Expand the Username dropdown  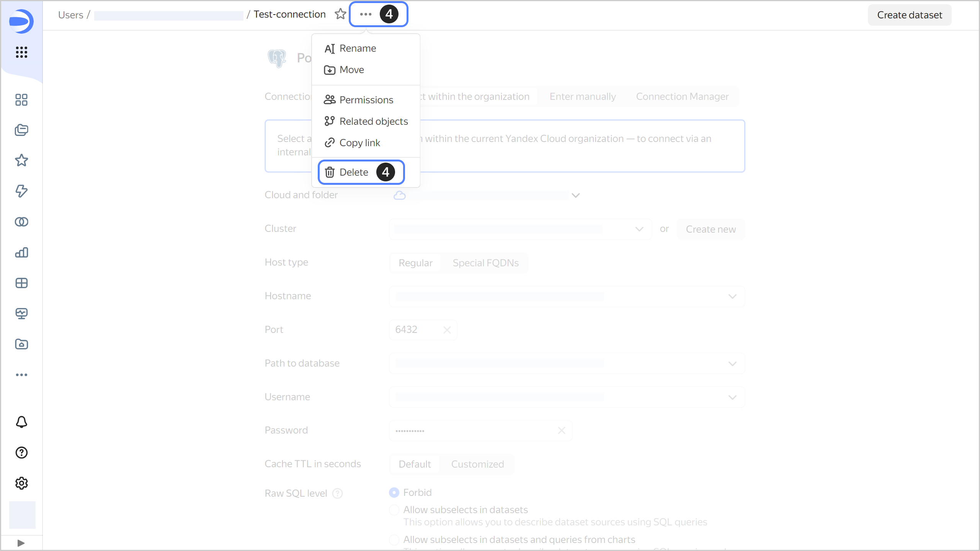point(732,397)
